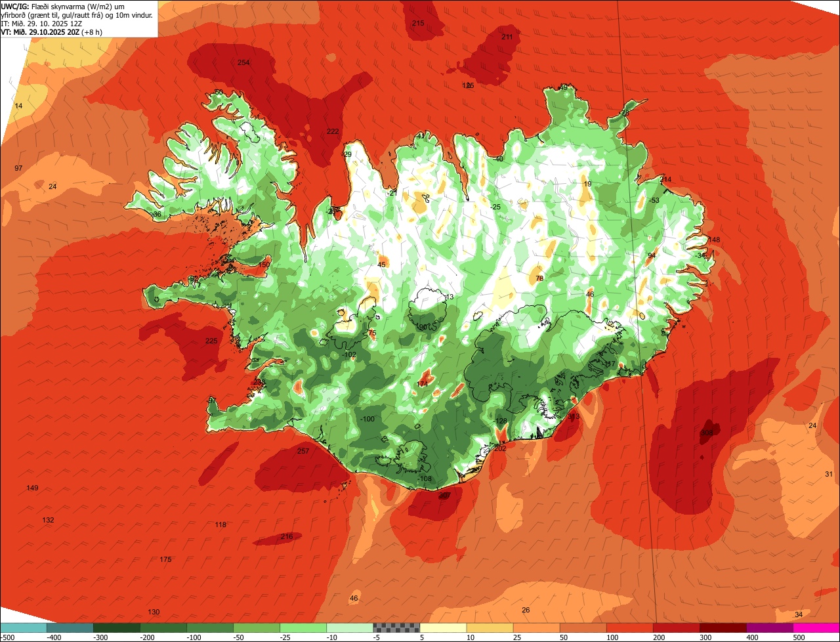Click the yellow-orange 10 to 25 legend swatch
This screenshot has height=642, width=840.
[490, 628]
